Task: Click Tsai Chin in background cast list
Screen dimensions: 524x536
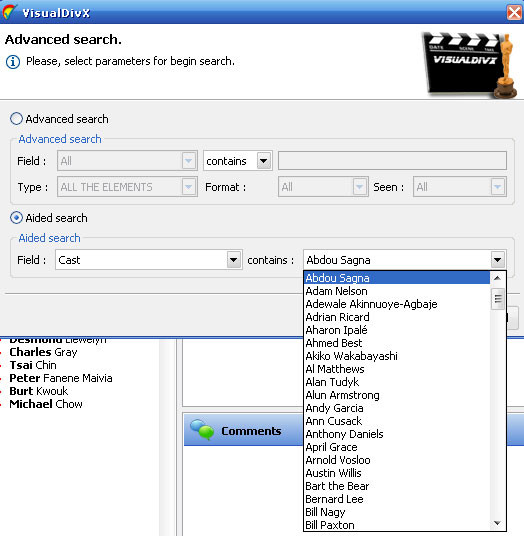Action: pyautogui.click(x=33, y=365)
